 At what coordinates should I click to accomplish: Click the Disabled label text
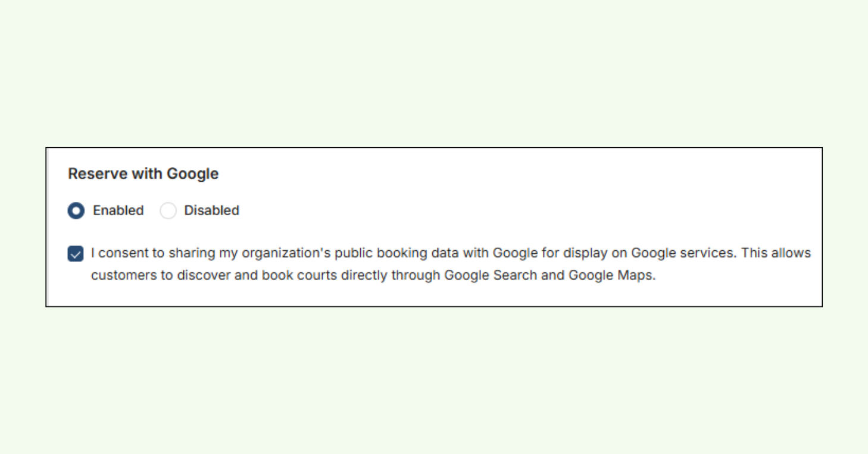(212, 210)
